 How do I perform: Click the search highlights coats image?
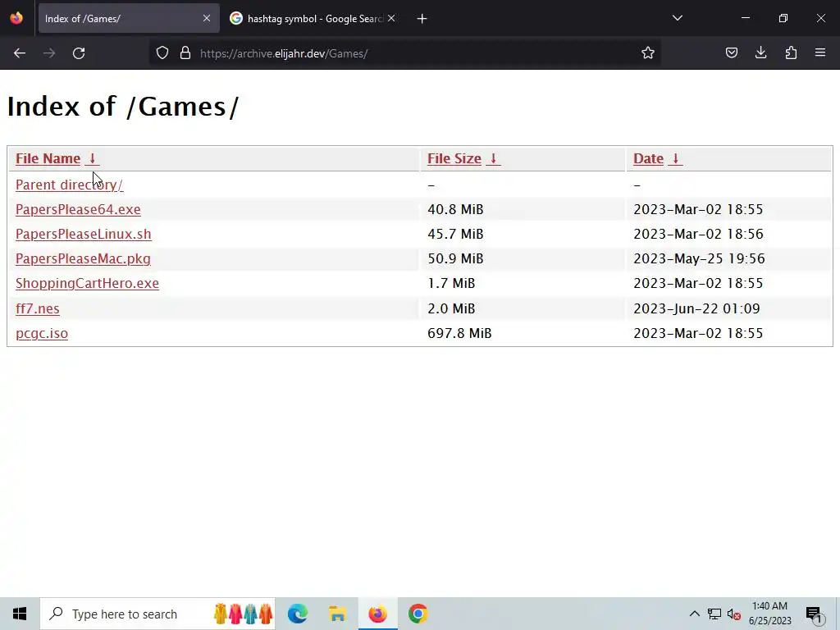[243, 614]
